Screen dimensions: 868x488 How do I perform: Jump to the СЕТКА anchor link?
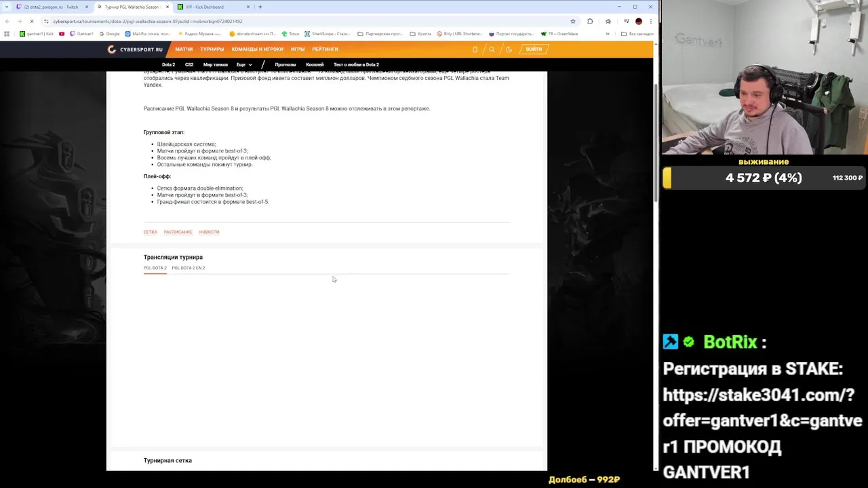tap(150, 232)
